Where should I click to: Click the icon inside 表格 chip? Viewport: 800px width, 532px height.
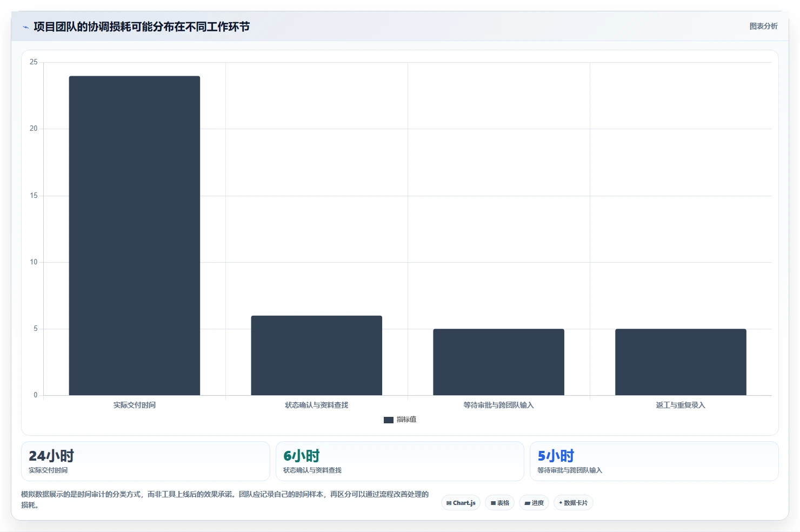(x=493, y=503)
